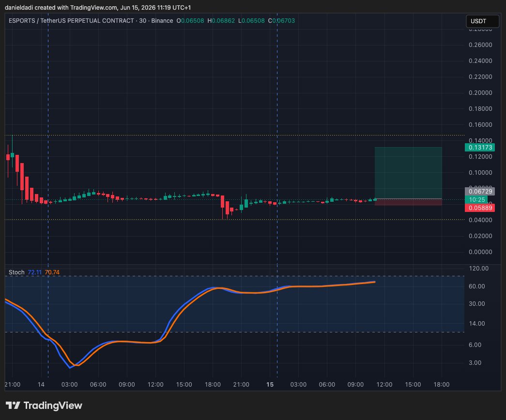Click the close value C0.06703
This screenshot has height=420, width=506.
[x=281, y=21]
